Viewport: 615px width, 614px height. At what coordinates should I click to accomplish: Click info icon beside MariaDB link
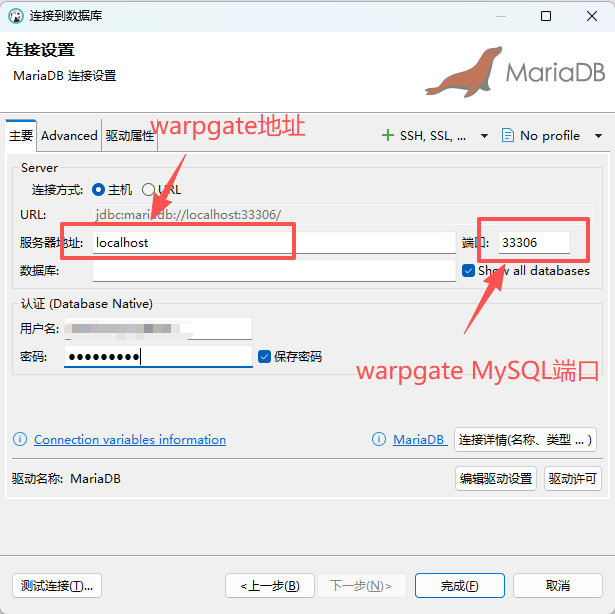[x=378, y=439]
